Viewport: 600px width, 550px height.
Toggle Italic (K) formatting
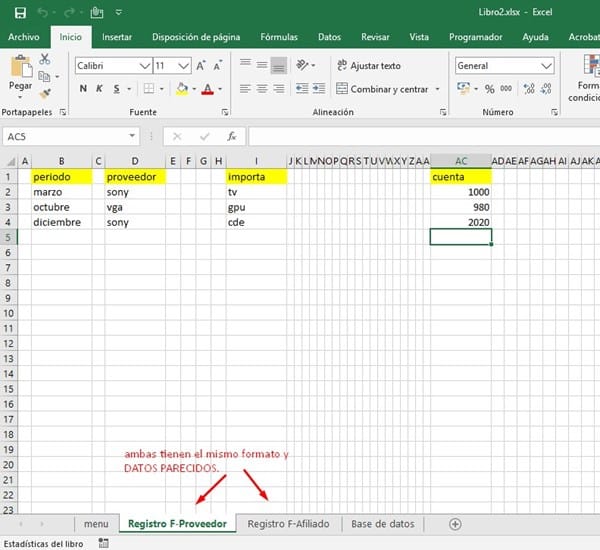click(99, 89)
